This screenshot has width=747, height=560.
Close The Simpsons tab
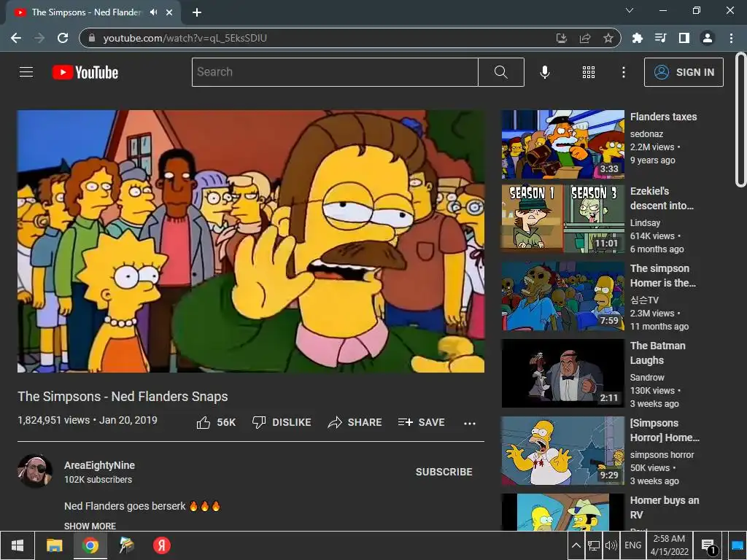coord(169,12)
